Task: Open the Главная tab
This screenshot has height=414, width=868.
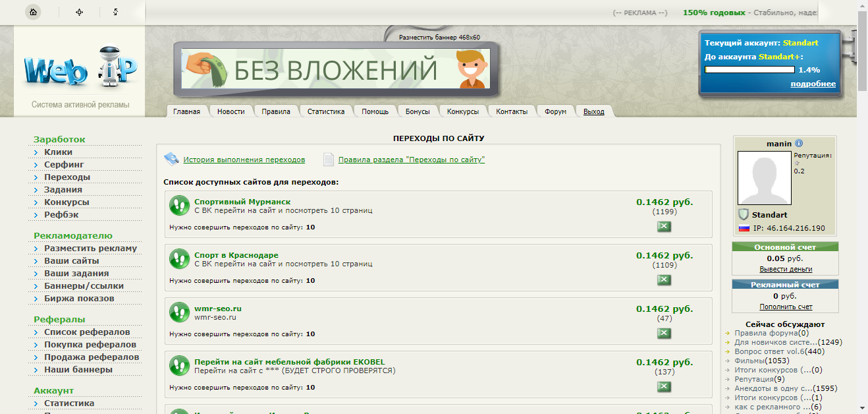Action: pyautogui.click(x=186, y=111)
